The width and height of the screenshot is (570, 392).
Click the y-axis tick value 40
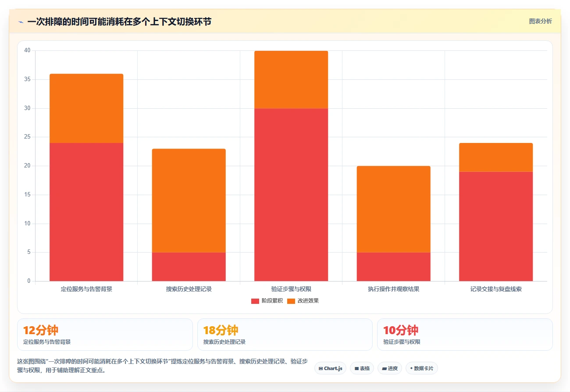(x=27, y=50)
